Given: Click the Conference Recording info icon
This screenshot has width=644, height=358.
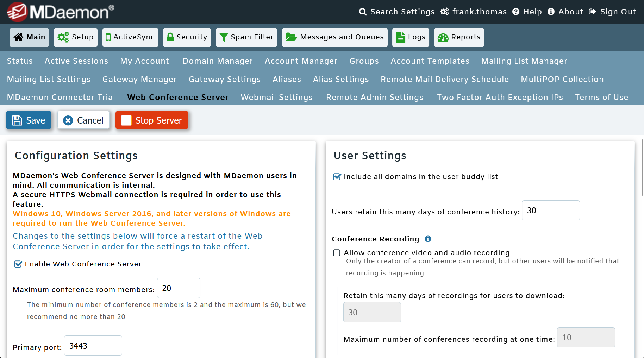Looking at the screenshot, I should pos(428,239).
